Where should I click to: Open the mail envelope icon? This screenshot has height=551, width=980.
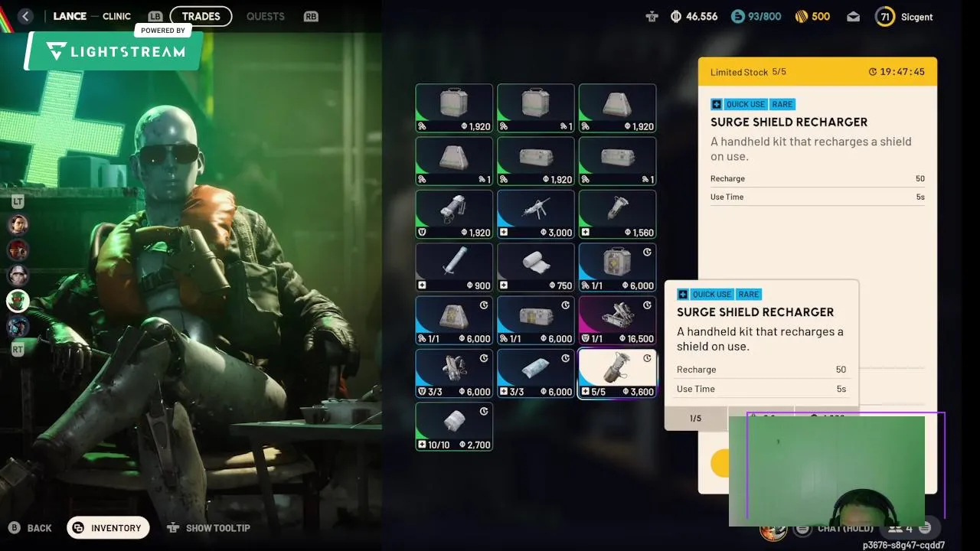tap(853, 16)
